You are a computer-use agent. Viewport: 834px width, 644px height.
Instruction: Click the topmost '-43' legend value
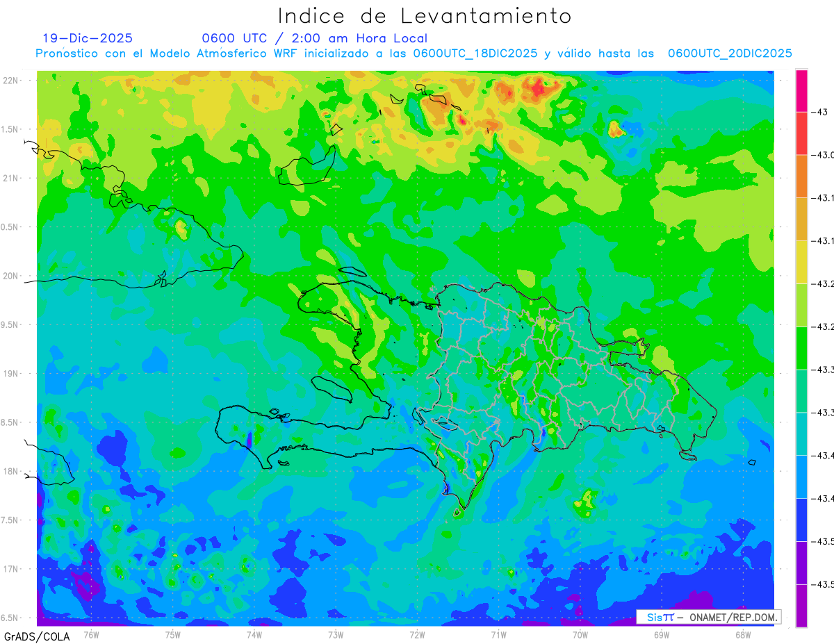click(x=819, y=112)
